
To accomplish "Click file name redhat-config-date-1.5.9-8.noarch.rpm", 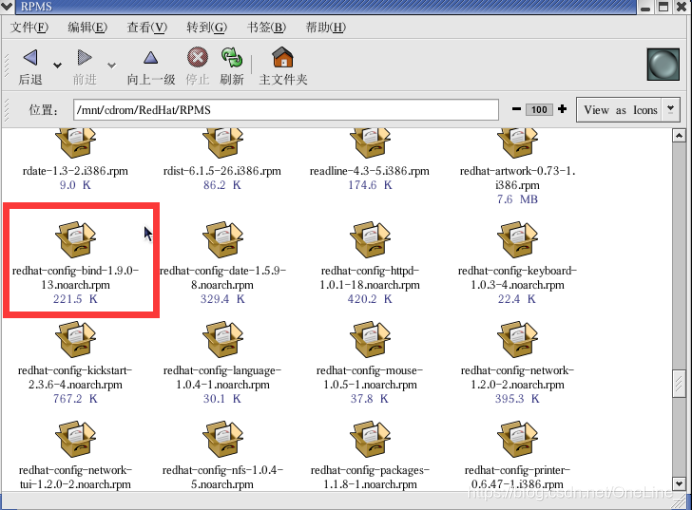I will point(222,278).
